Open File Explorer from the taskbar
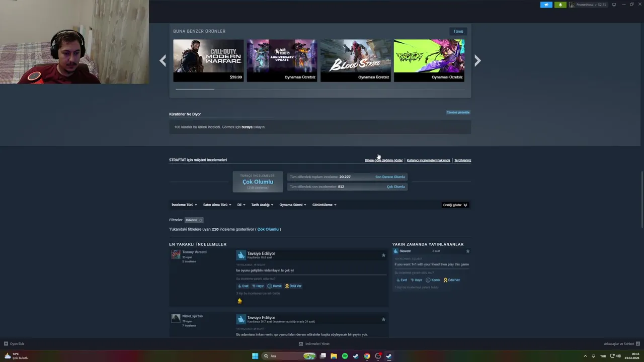The image size is (644, 362). coord(334,356)
